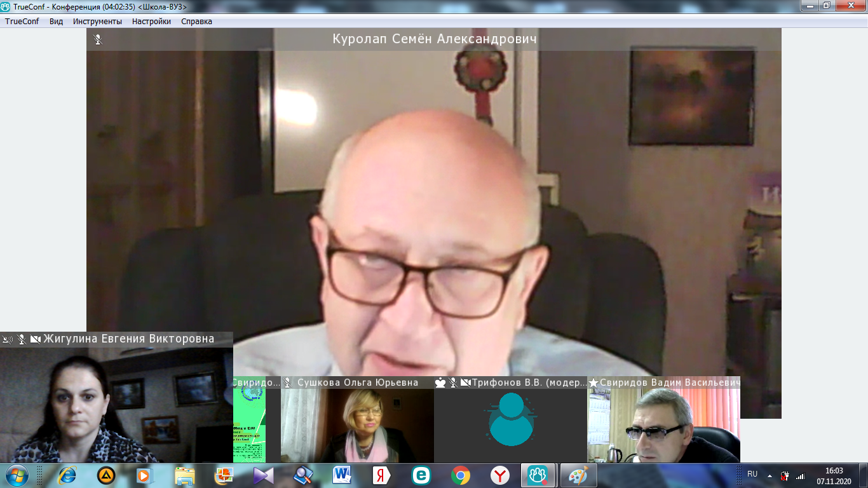Click Жигулина's muted speaker icon
Image resolution: width=868 pixels, height=488 pixels.
point(8,339)
